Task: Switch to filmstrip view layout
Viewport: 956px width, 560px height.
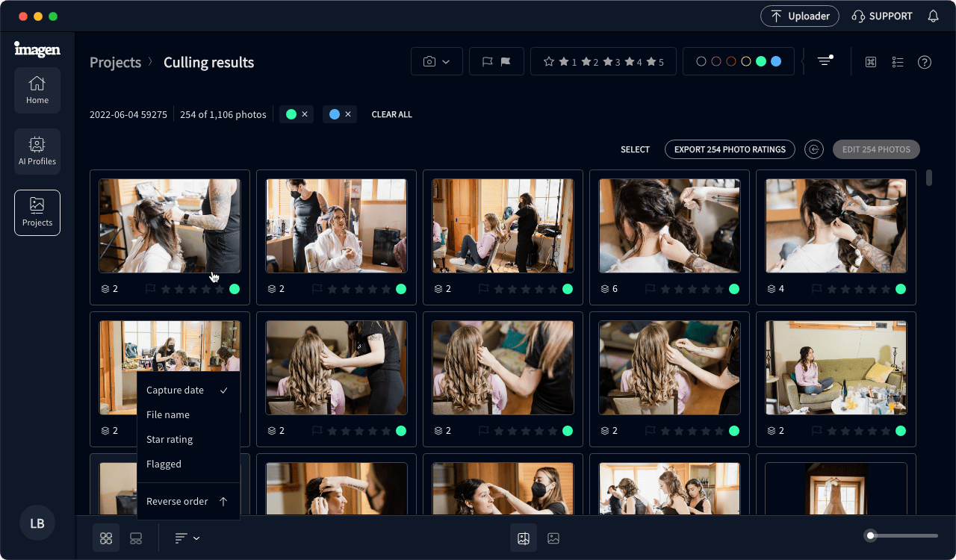Action: point(136,538)
